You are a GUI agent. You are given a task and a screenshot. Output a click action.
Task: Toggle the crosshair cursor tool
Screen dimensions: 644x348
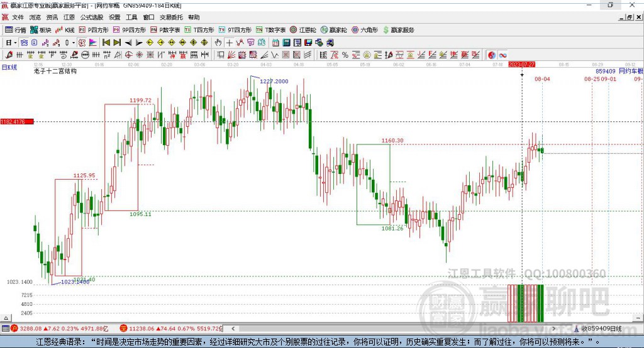(x=229, y=43)
